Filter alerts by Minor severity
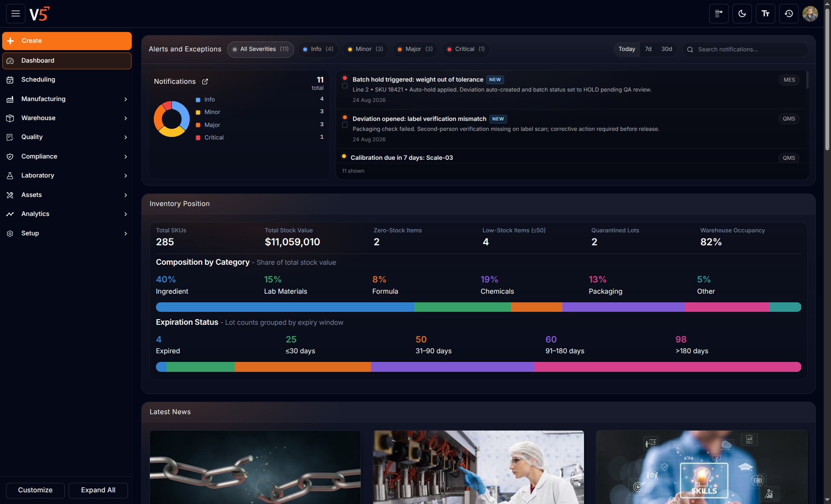This screenshot has height=504, width=831. click(x=365, y=49)
